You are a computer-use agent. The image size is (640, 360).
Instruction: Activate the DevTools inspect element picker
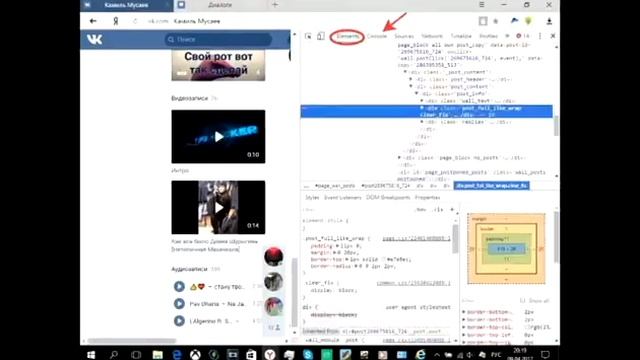[308, 36]
